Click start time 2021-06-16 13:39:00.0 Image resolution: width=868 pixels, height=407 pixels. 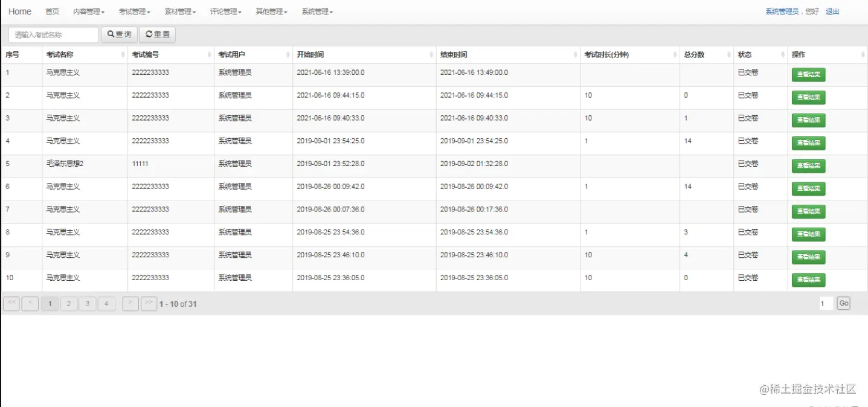(x=330, y=72)
